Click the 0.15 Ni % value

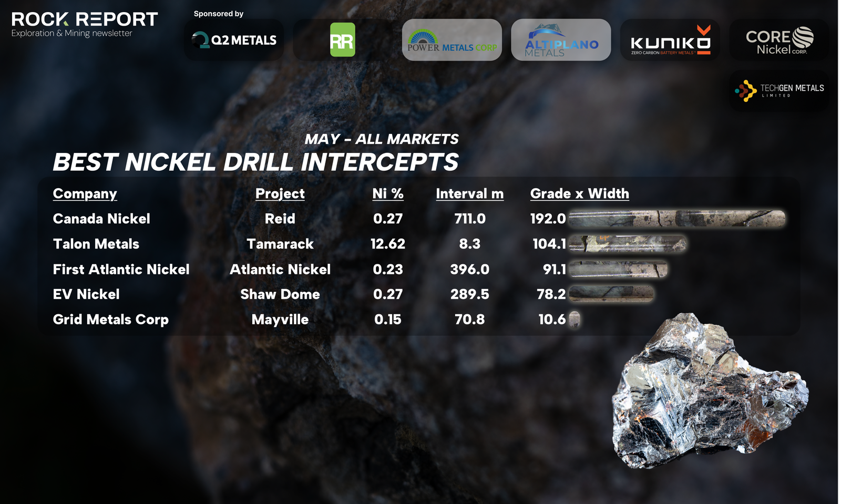388,320
